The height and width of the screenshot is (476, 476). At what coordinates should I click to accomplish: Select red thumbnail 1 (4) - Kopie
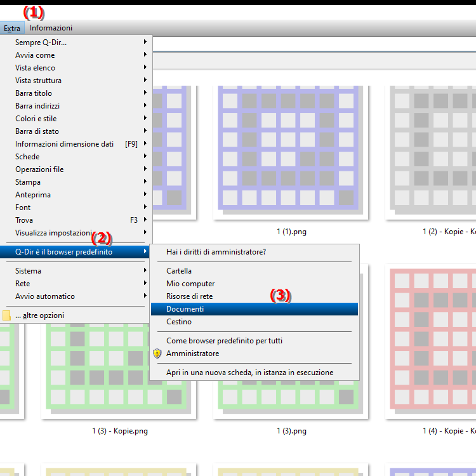pos(430,341)
